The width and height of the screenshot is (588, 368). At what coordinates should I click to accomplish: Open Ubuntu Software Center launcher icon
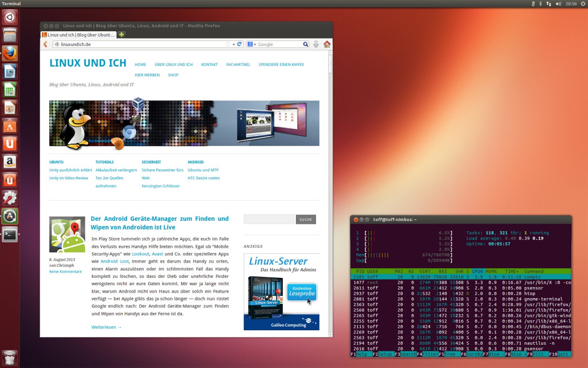click(10, 126)
